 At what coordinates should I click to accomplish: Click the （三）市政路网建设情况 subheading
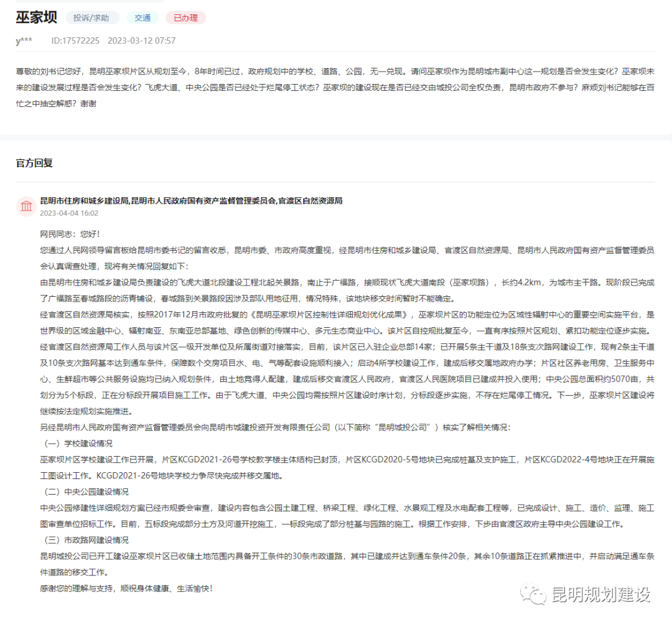(85, 540)
